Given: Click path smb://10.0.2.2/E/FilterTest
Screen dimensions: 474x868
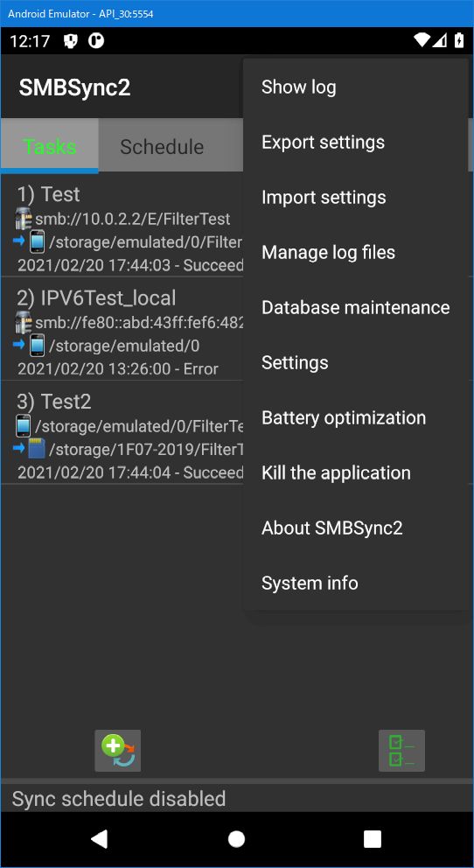Looking at the screenshot, I should click(133, 220).
